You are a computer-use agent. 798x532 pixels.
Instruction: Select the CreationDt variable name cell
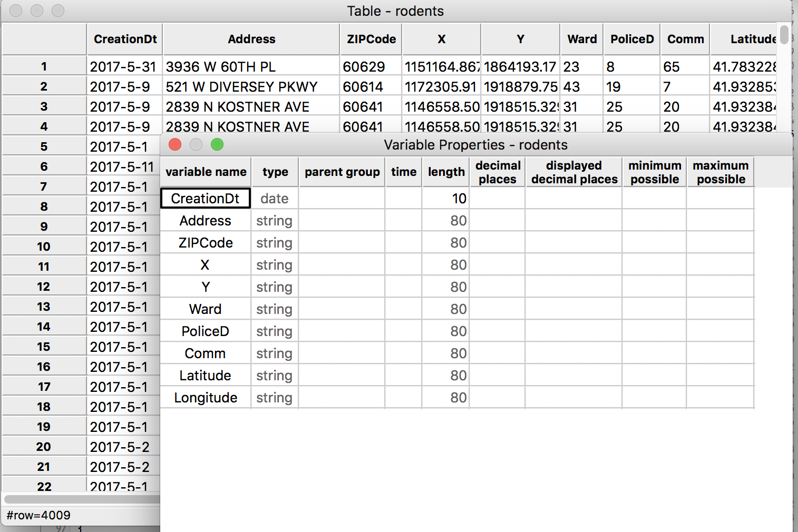[x=205, y=198]
